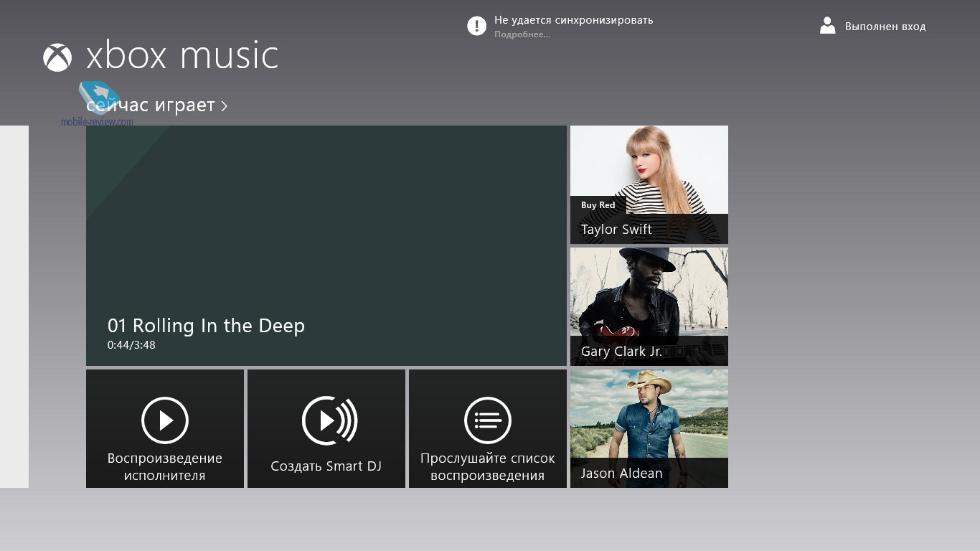Open the 'сейчас играет' section heading
Viewport: 980px width, 551px height.
click(x=151, y=105)
